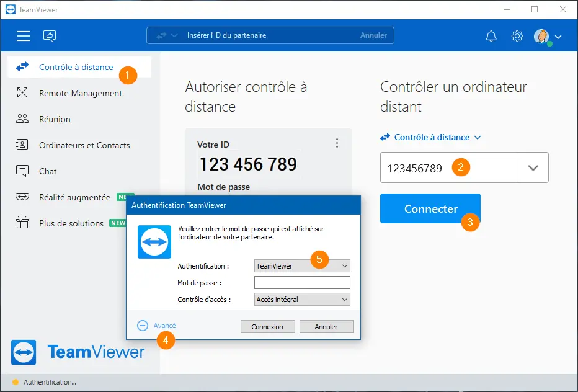Click the Mot de passe field
This screenshot has width=578, height=392.
(x=302, y=283)
